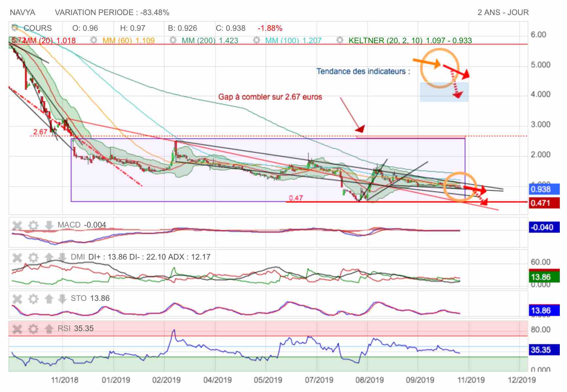Move STO panel up with arrow
The image size is (567, 392).
point(49,299)
